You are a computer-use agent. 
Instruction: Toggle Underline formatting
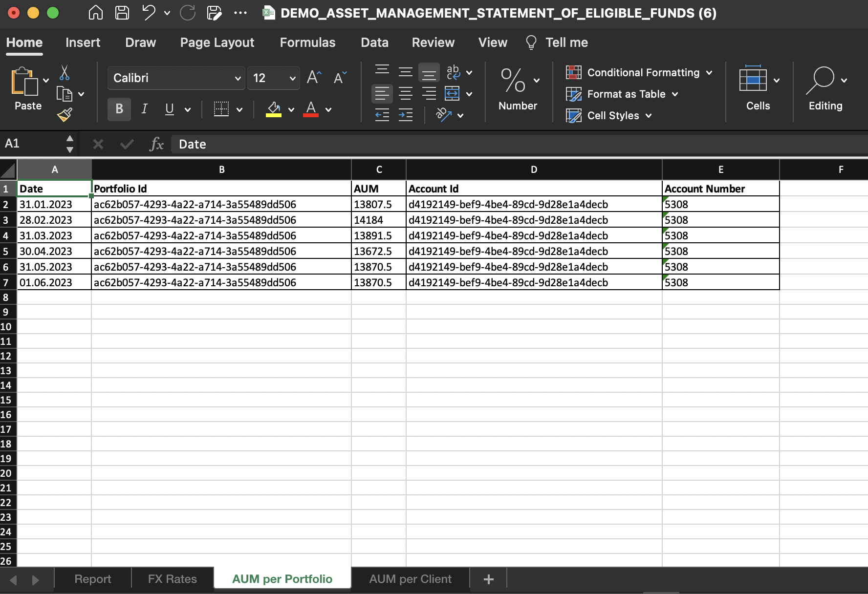pos(170,109)
